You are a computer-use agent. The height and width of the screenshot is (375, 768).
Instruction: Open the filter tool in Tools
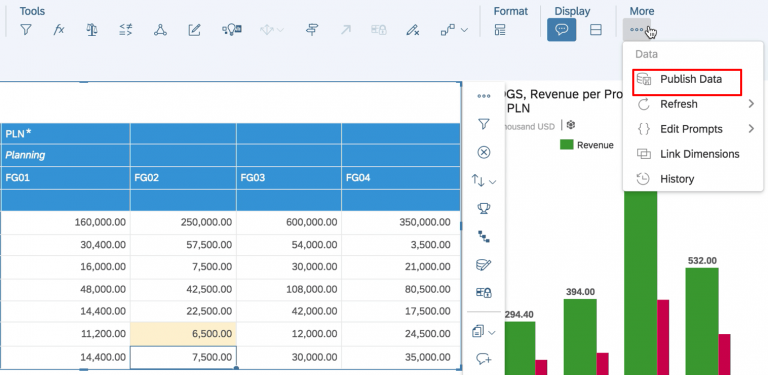[x=26, y=30]
